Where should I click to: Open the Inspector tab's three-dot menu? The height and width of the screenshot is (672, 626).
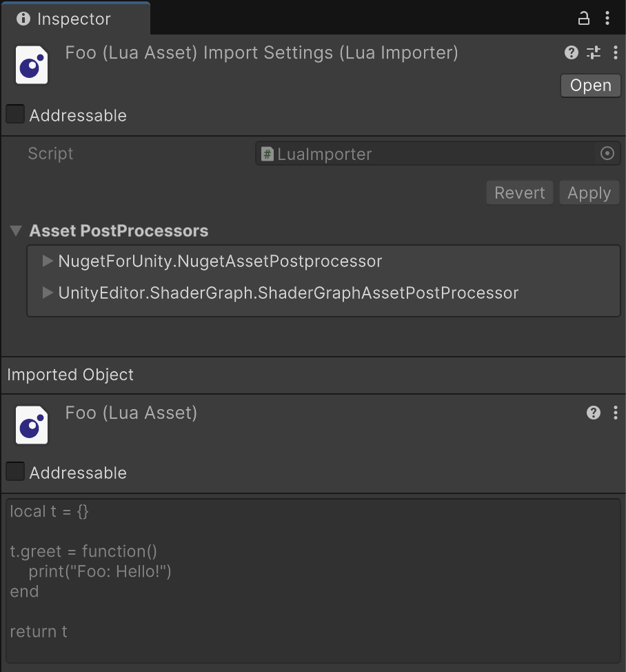point(607,19)
